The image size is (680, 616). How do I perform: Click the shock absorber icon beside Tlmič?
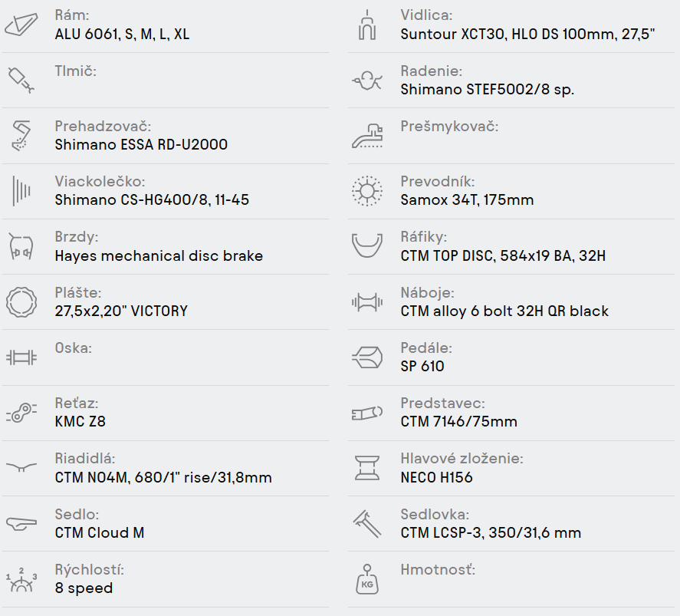(21, 81)
